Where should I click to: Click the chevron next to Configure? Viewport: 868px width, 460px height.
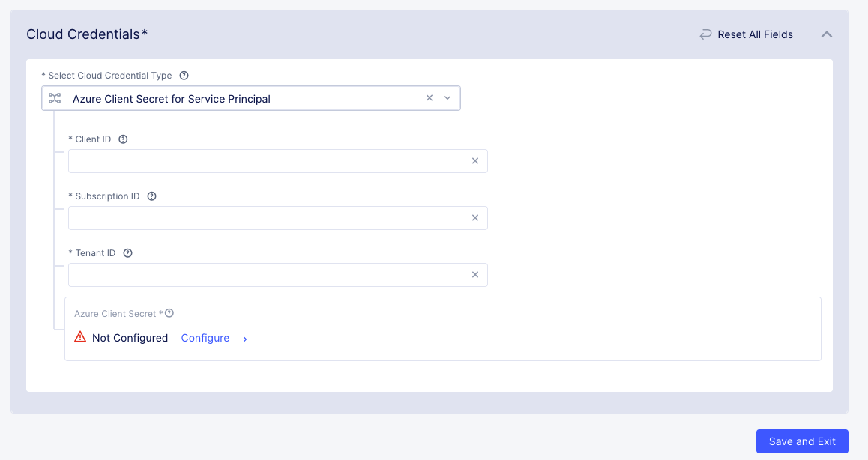tap(244, 339)
